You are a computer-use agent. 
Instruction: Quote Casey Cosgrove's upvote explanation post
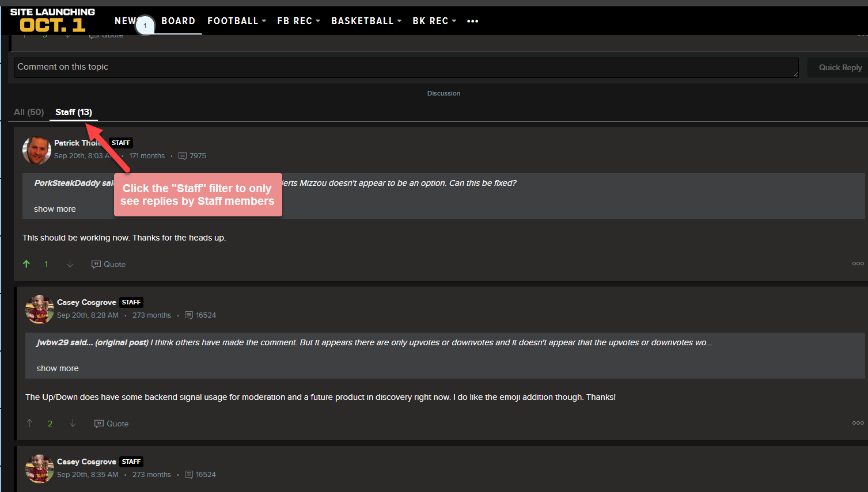click(x=111, y=423)
